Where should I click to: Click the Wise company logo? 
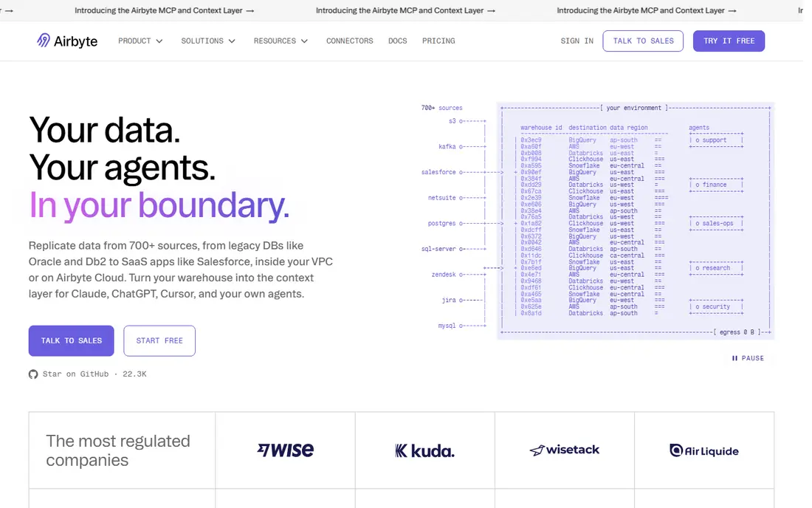point(286,450)
